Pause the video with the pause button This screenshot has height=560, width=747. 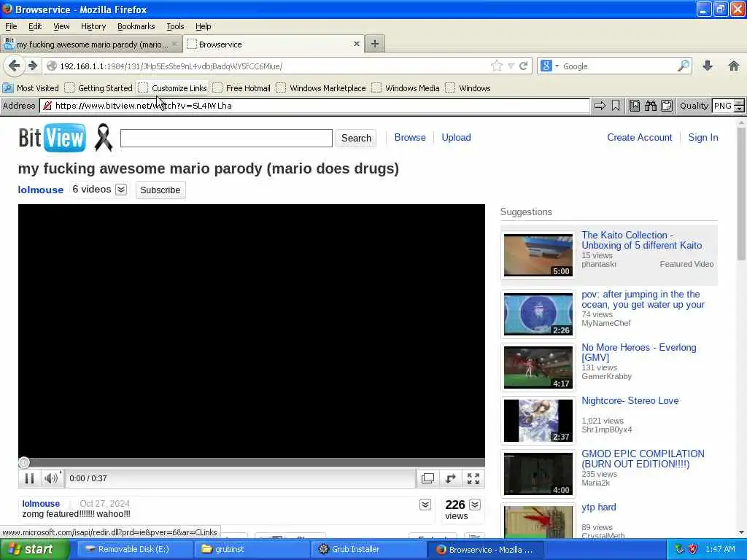coord(29,478)
